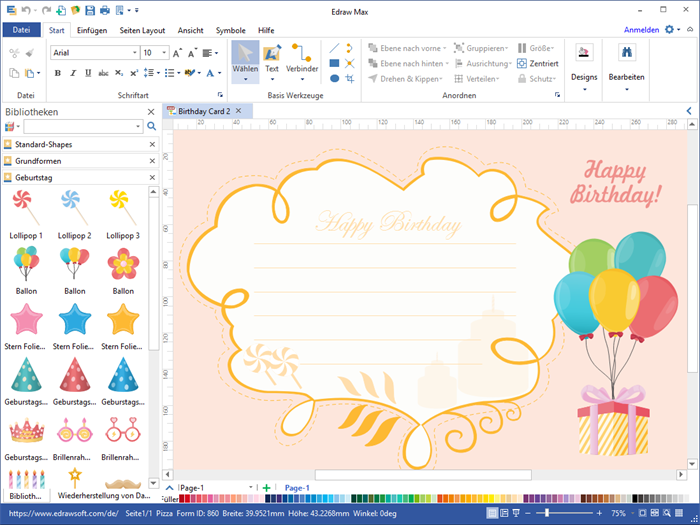Click the Zentriert button
The width and height of the screenshot is (700, 525).
pyautogui.click(x=539, y=63)
